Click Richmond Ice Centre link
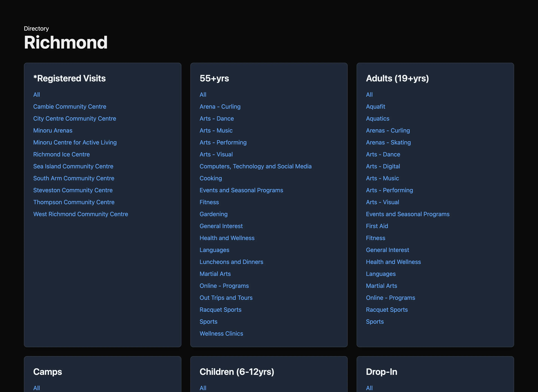Screen dimensions: 538x392 61,154
